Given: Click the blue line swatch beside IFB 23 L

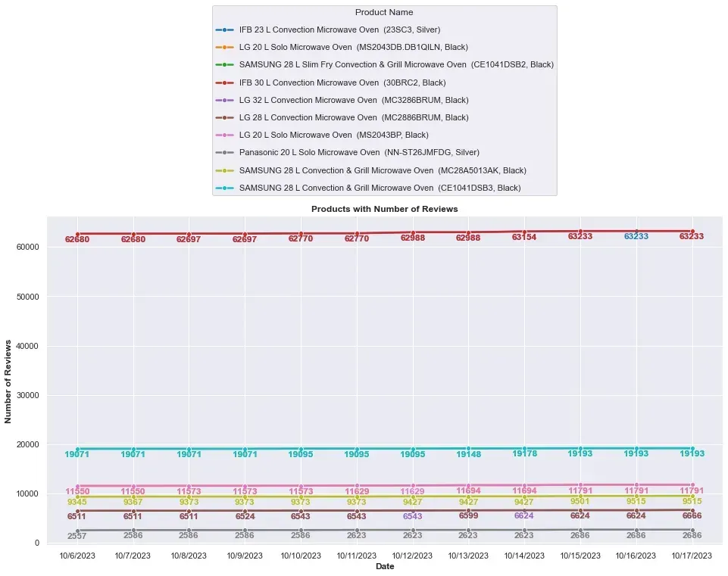Looking at the screenshot, I should [225, 30].
